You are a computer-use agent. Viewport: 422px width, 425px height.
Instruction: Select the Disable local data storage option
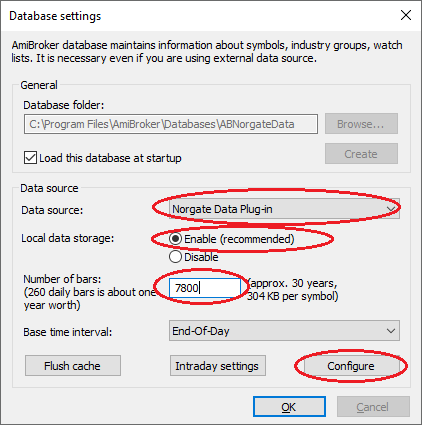tap(175, 257)
